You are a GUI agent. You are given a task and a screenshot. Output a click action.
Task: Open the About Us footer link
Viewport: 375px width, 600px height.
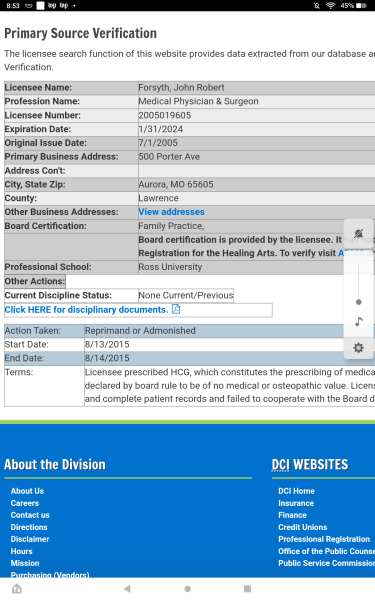click(27, 491)
